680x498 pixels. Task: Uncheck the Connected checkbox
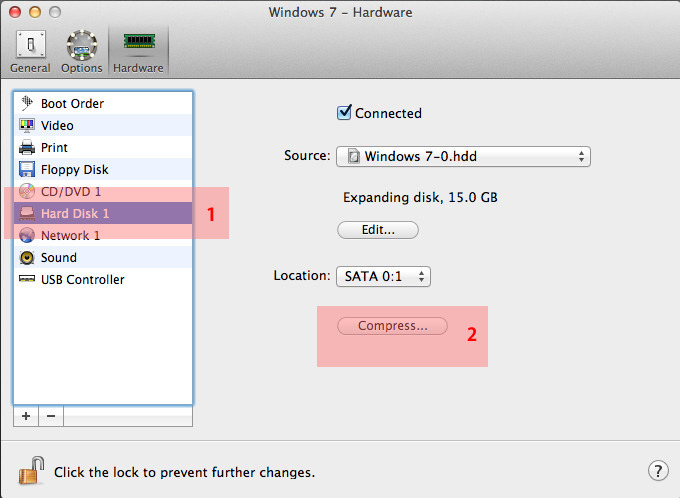(x=344, y=112)
